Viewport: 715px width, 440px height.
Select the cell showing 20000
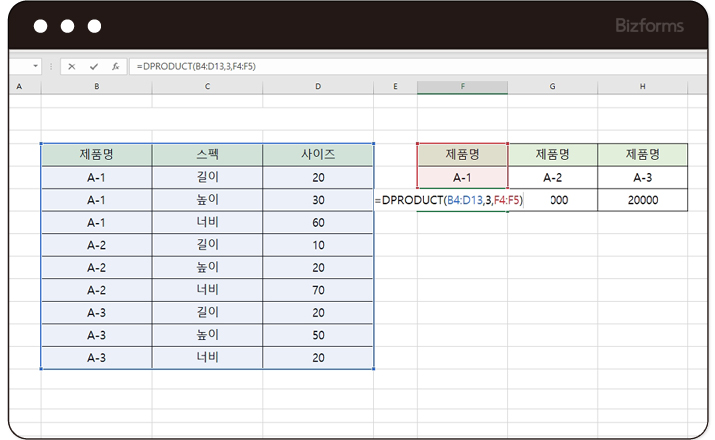click(643, 200)
